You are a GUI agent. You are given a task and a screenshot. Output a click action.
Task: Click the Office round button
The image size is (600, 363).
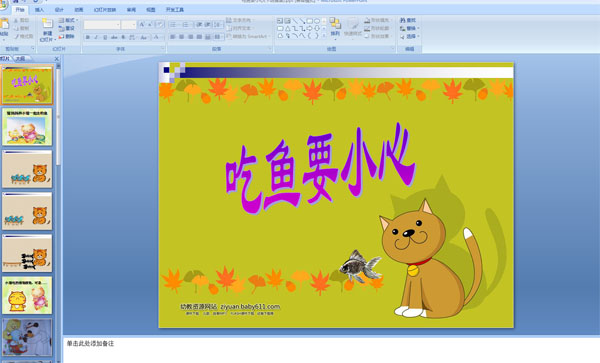(x=3, y=4)
